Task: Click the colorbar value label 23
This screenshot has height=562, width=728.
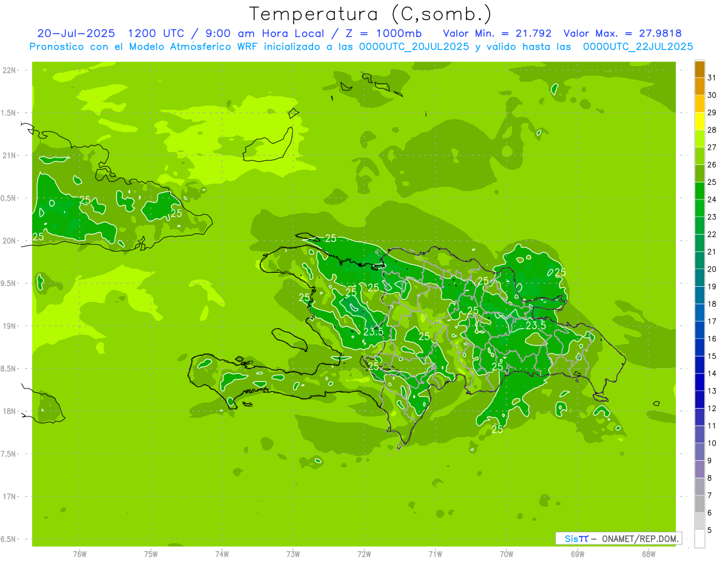Action: 712,217
